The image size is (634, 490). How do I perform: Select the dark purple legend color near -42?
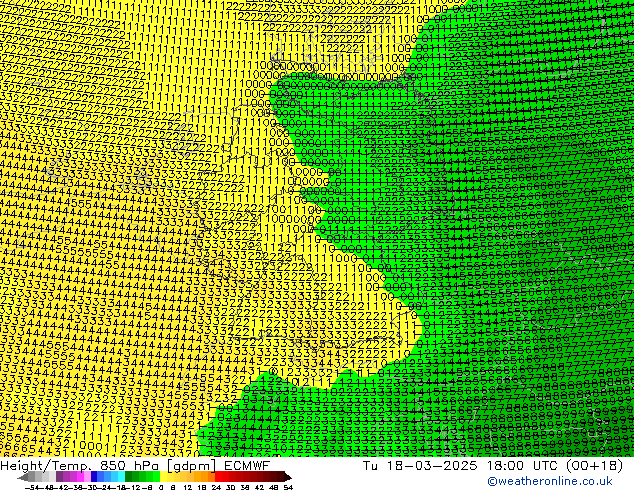(59, 477)
